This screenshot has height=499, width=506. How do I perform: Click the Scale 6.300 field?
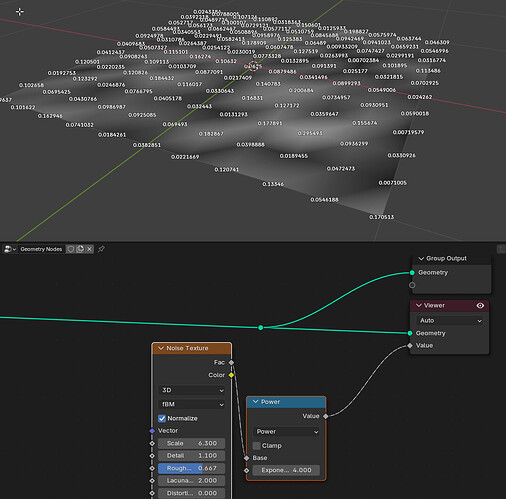tap(192, 443)
